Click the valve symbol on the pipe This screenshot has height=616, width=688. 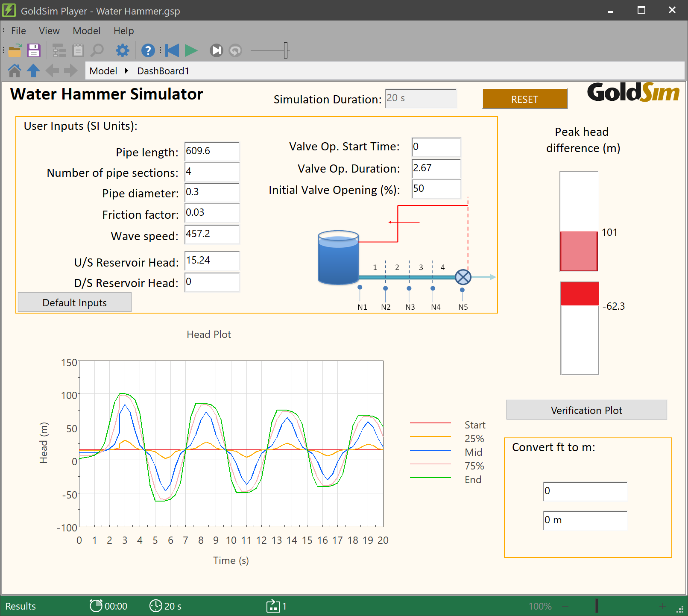click(x=463, y=277)
